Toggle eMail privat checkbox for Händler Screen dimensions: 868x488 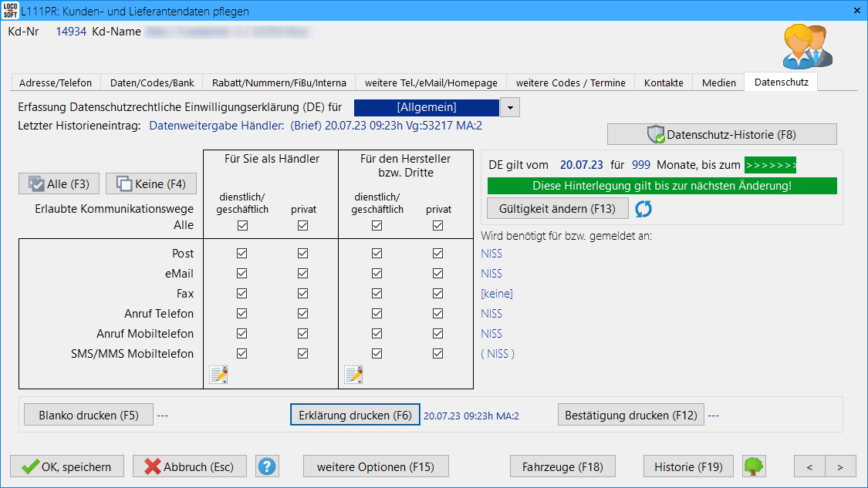coord(302,274)
